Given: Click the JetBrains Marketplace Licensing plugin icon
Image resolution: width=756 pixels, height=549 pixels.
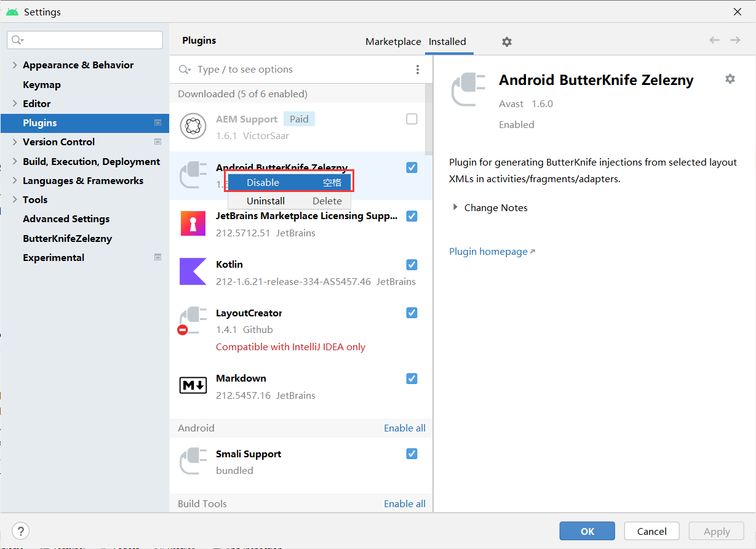Looking at the screenshot, I should pos(193,223).
